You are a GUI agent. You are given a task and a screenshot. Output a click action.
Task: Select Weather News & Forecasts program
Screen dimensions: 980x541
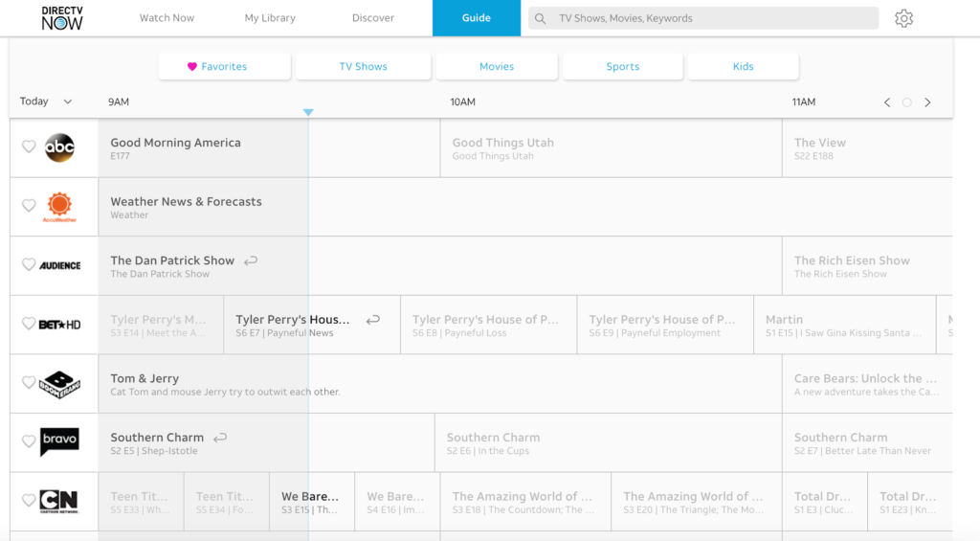pos(525,207)
